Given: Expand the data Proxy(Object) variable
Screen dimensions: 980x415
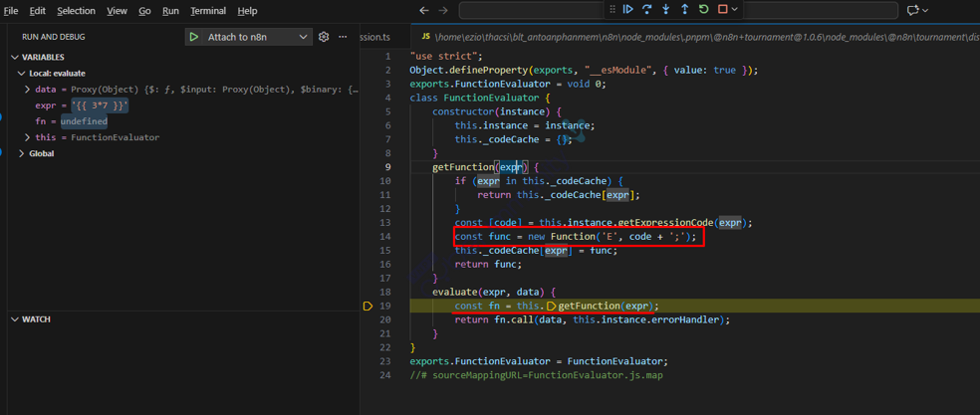Looking at the screenshot, I should point(28,90).
